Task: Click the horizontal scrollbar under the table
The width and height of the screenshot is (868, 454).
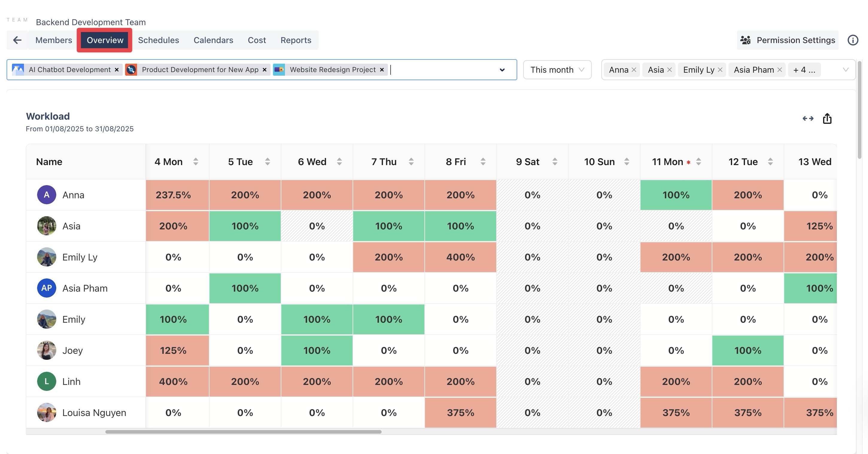Action: [x=243, y=432]
